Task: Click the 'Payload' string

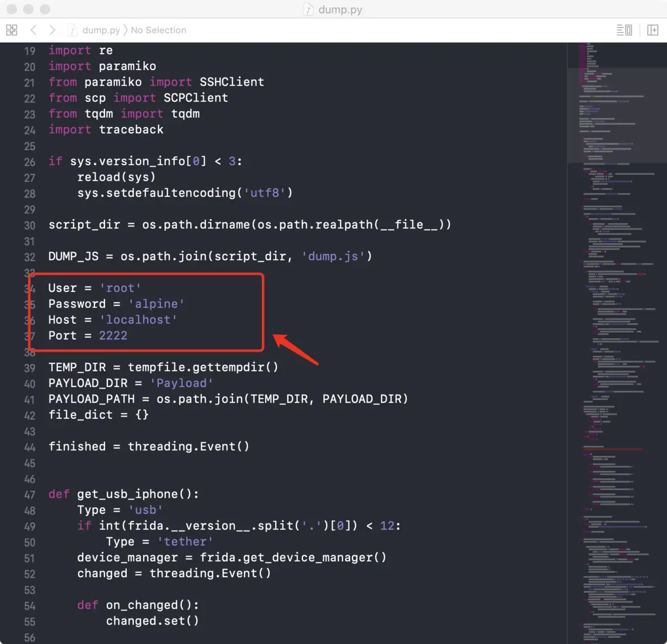Action: (182, 383)
